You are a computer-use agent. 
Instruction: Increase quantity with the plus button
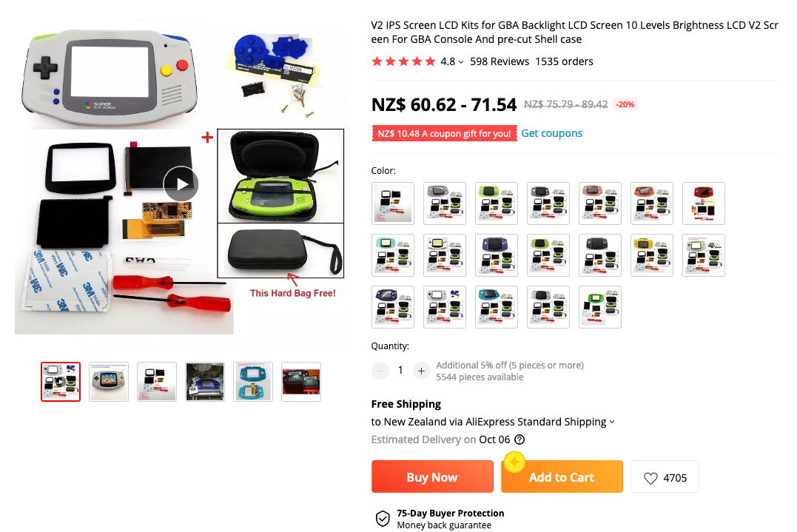pyautogui.click(x=421, y=371)
